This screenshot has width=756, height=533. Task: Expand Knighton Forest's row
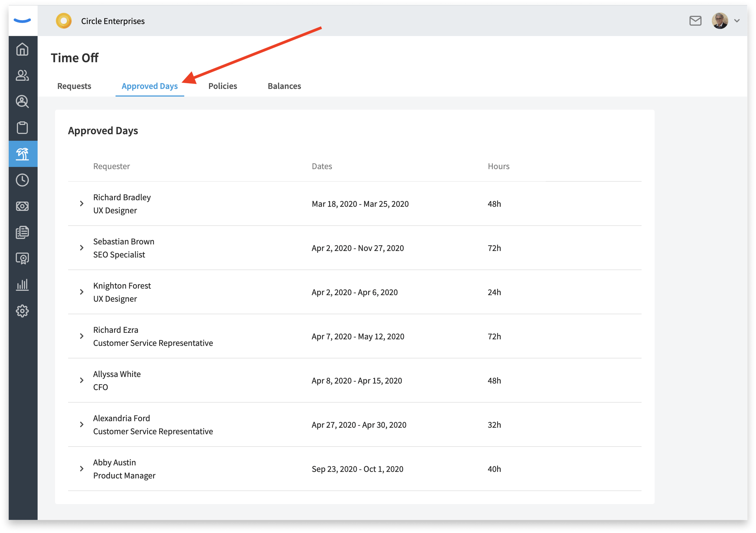point(82,292)
